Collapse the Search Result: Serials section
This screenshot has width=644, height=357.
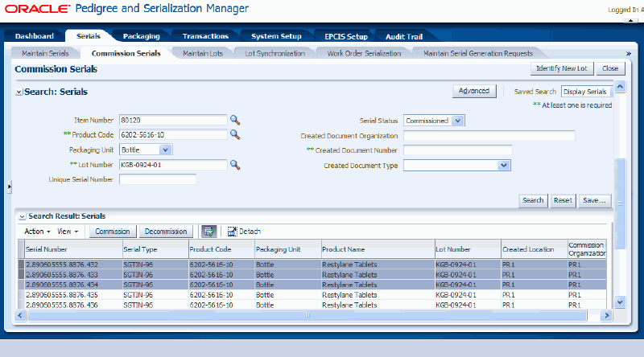tap(22, 216)
